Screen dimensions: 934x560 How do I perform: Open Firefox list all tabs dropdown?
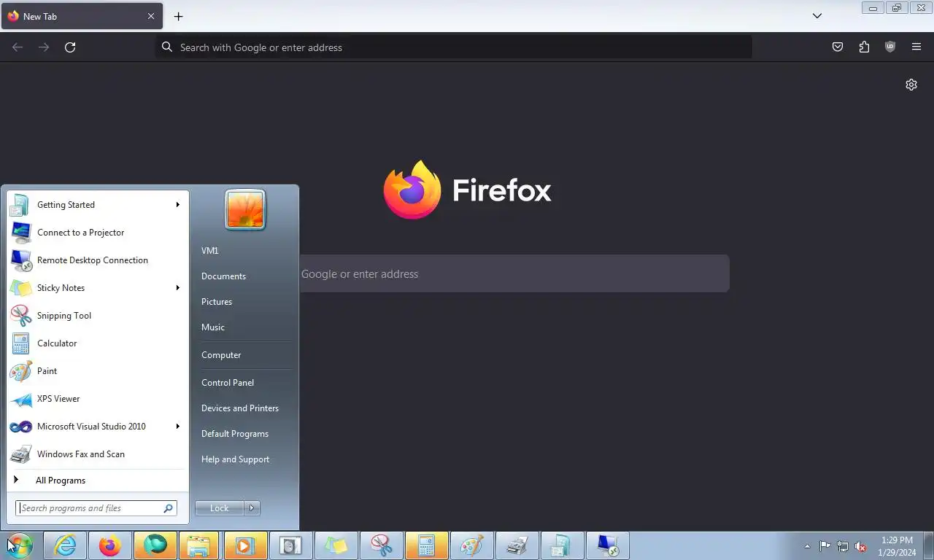point(817,16)
